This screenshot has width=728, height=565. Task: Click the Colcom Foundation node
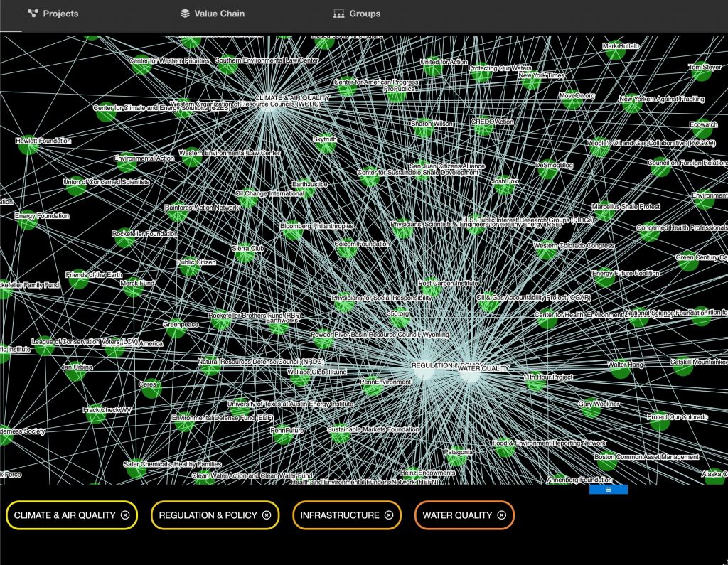[x=346, y=249]
